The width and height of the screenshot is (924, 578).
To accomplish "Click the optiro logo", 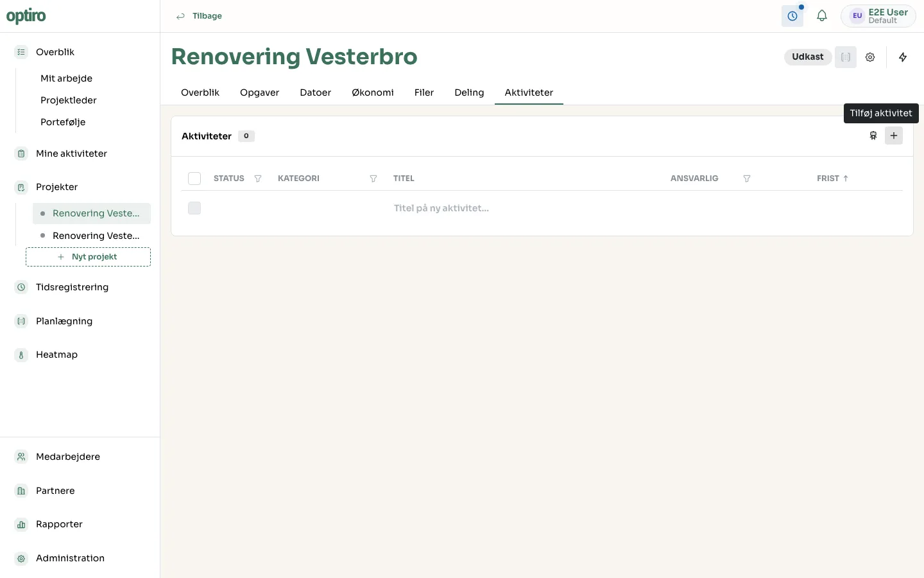I will 26,16.
